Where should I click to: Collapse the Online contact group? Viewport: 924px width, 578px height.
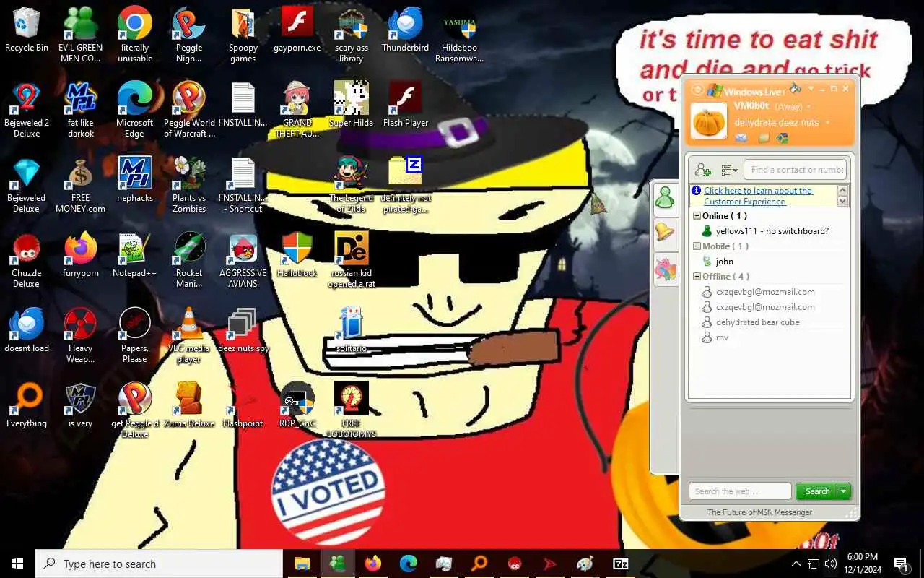tap(697, 216)
